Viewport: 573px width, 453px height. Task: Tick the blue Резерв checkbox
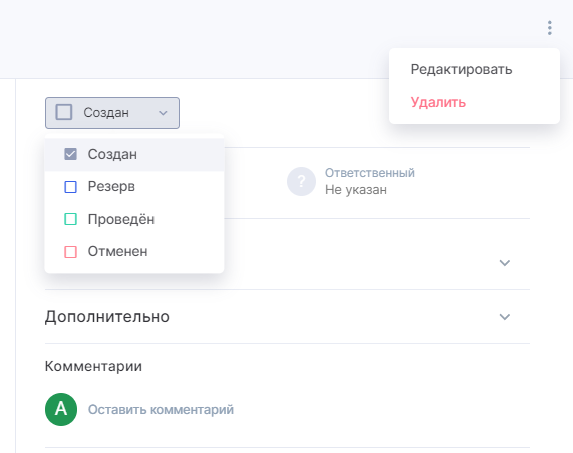(x=71, y=187)
